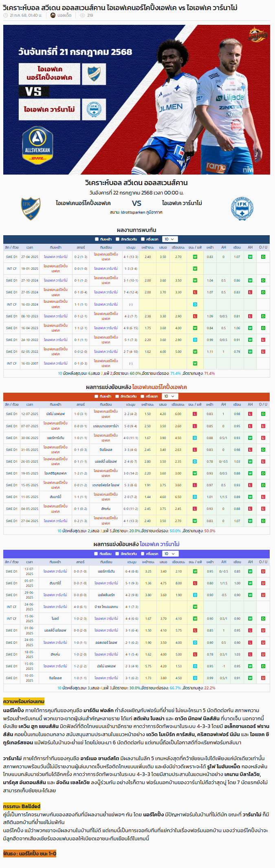The height and width of the screenshot is (868, 275).
Task: Enable ลีกเดียวกัน filter in Norrköping results table
Action: click(x=117, y=396)
